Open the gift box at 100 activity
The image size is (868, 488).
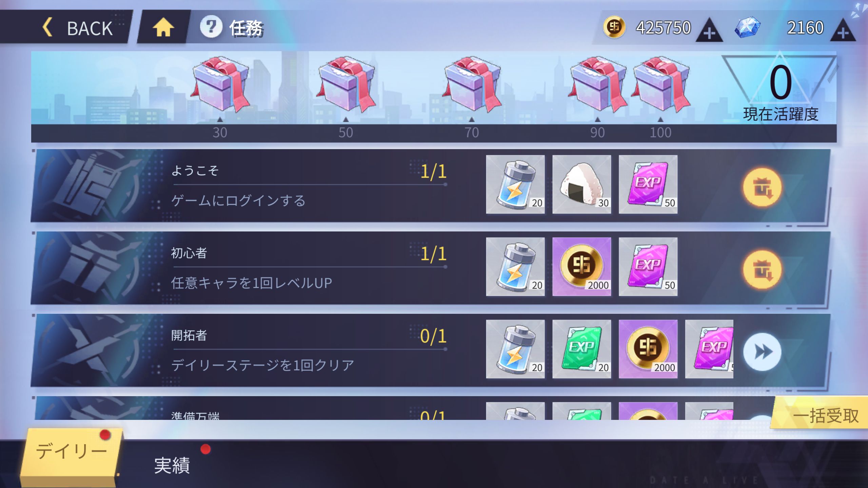661,84
